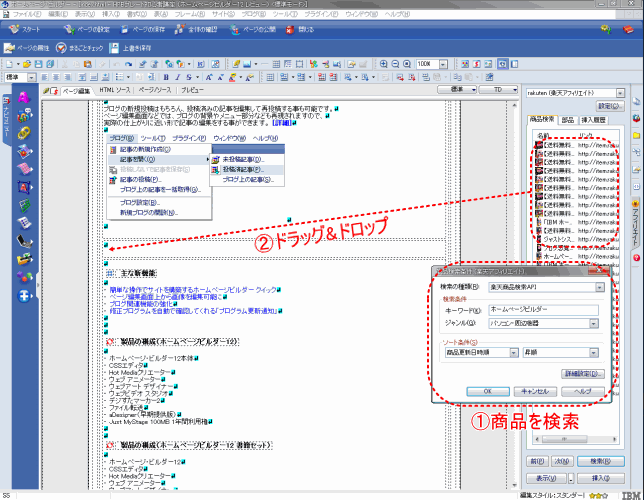Click the Paste clipboard icon

pos(87,64)
